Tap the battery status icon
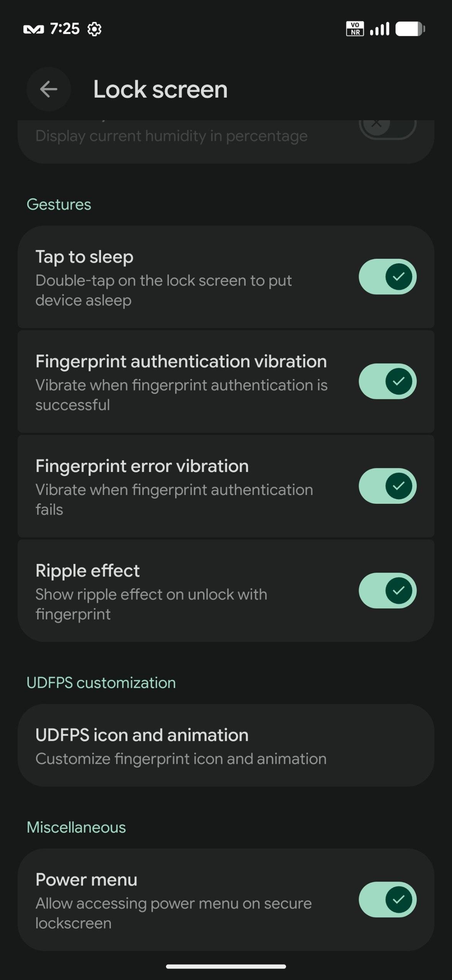This screenshot has width=452, height=980. pyautogui.click(x=410, y=29)
